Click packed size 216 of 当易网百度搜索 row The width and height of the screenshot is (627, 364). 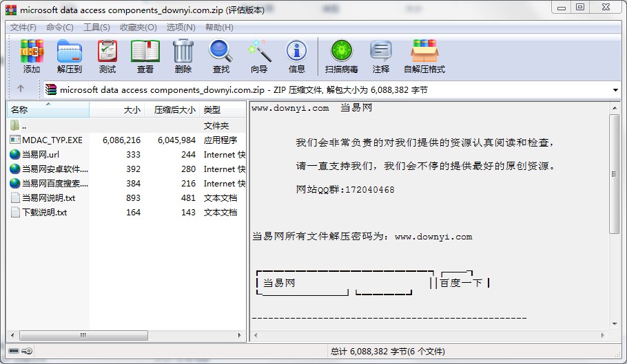188,184
